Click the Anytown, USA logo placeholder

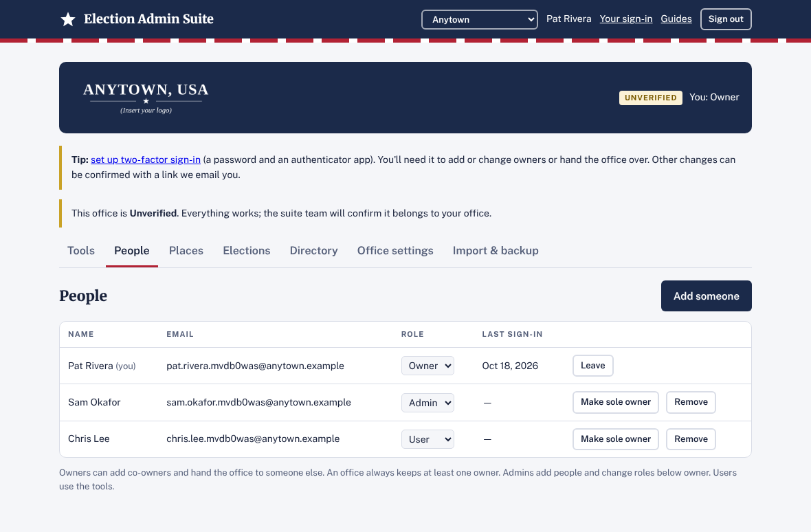pos(146,98)
